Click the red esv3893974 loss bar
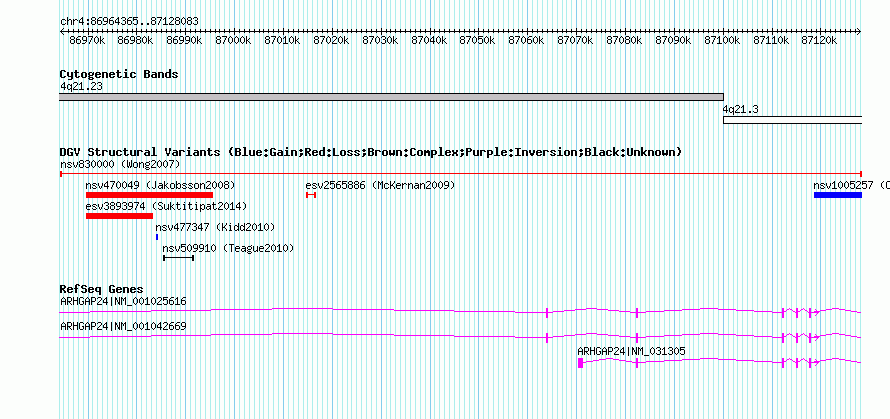 pos(119,216)
